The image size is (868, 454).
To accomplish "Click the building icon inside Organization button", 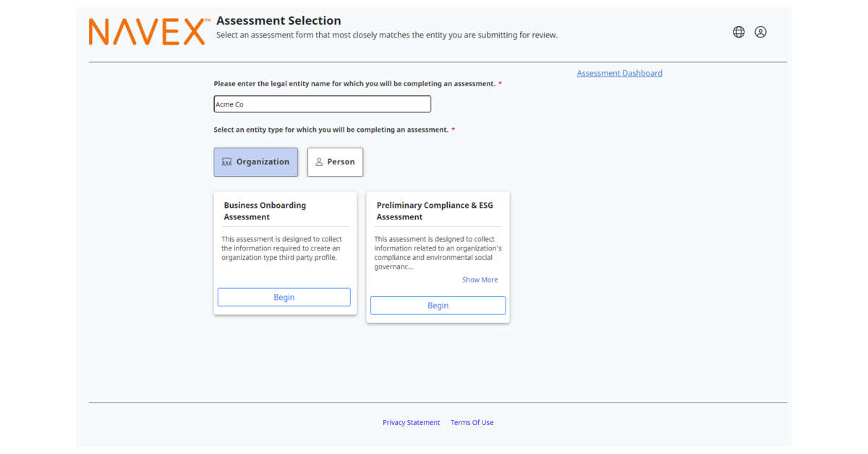I will 227,161.
